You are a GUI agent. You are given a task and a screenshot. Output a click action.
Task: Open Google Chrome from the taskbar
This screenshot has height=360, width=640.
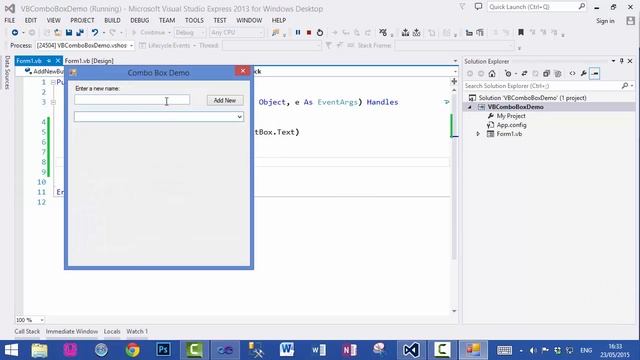click(x=132, y=350)
